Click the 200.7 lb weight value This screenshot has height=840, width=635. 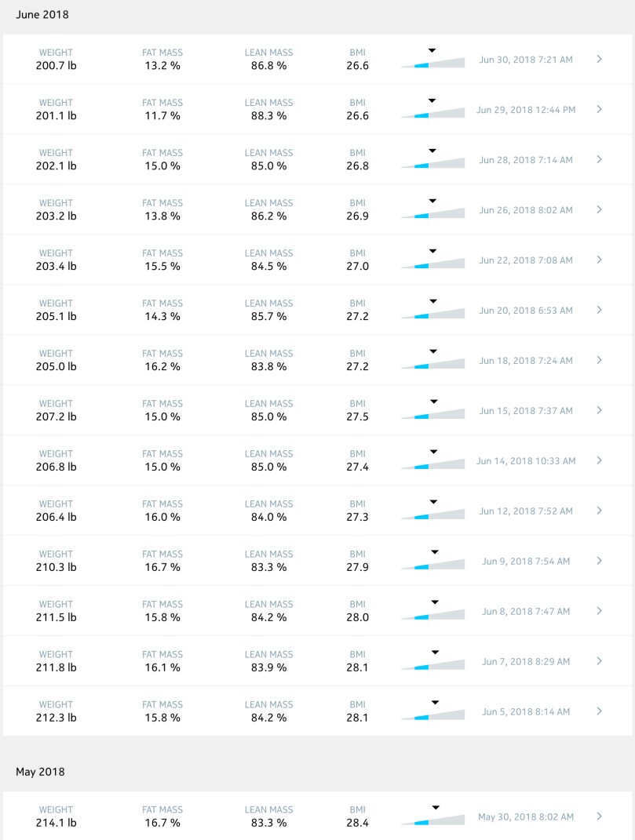click(55, 67)
